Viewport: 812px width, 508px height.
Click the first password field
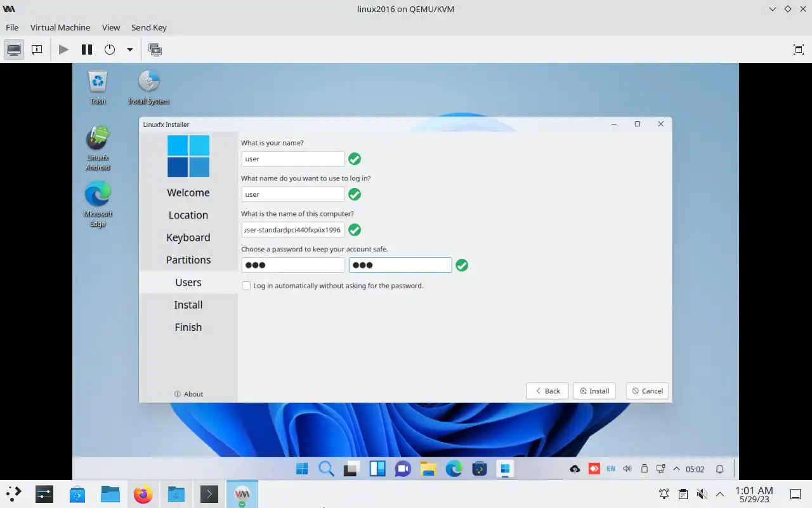tap(292, 265)
